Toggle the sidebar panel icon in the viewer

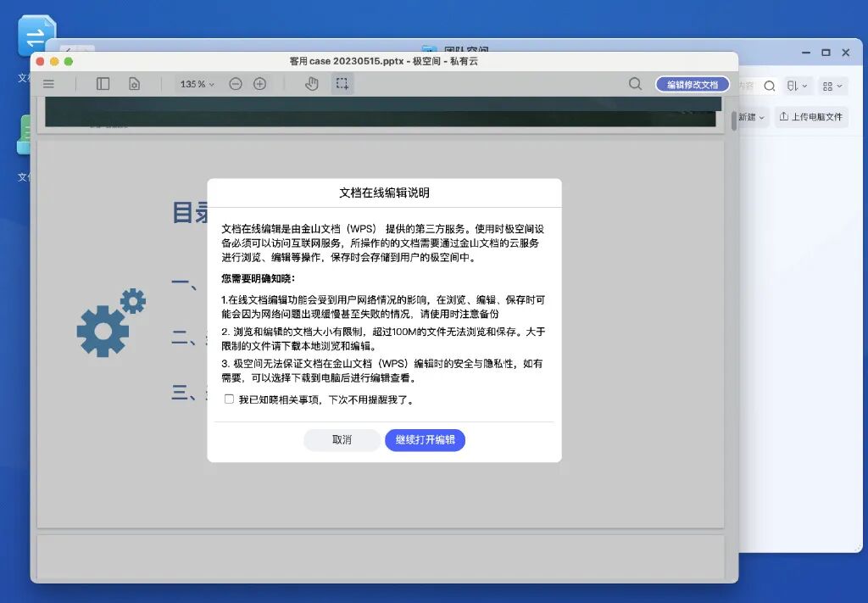click(103, 84)
